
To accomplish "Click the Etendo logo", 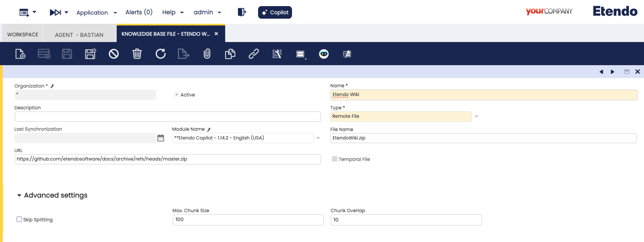I will pos(615,11).
